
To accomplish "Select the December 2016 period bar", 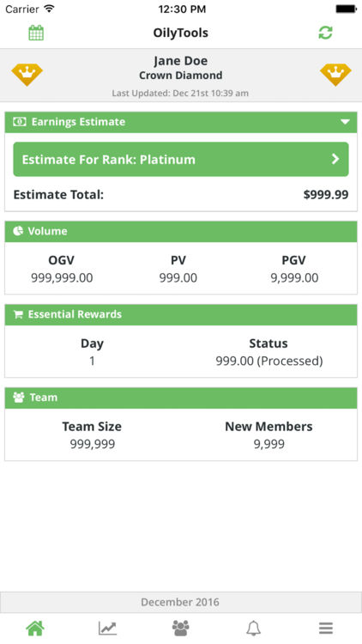I will (x=181, y=602).
